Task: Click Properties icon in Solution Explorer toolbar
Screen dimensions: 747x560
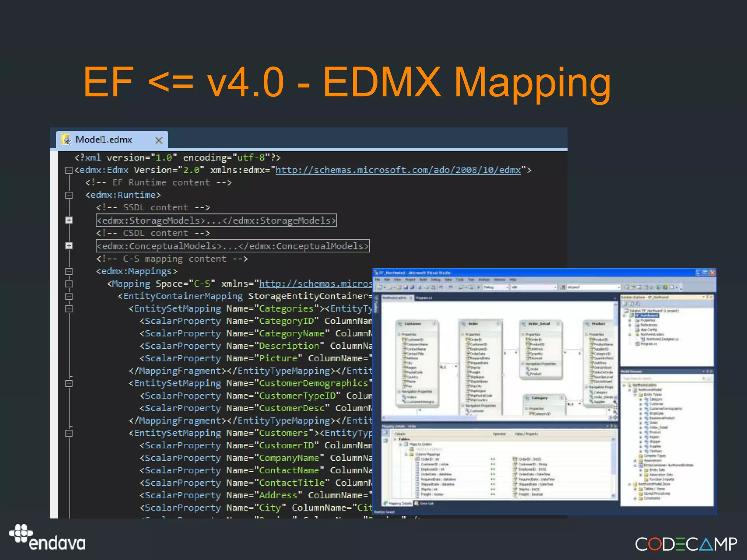Action: click(625, 304)
